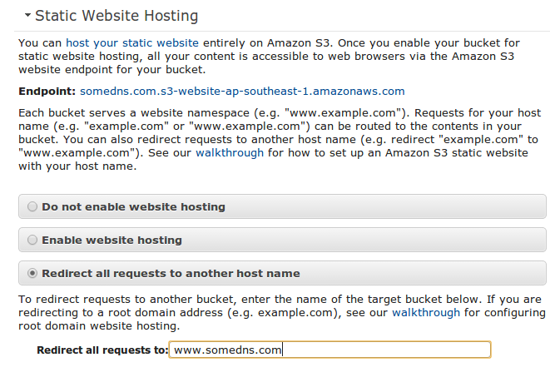550x392 pixels.
Task: Click the bold 'Endpoint:' label
Action: pos(47,92)
